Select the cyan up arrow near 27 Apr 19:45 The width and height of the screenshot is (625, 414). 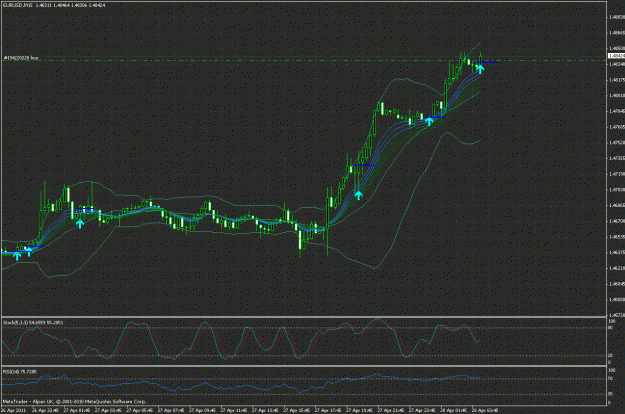358,195
